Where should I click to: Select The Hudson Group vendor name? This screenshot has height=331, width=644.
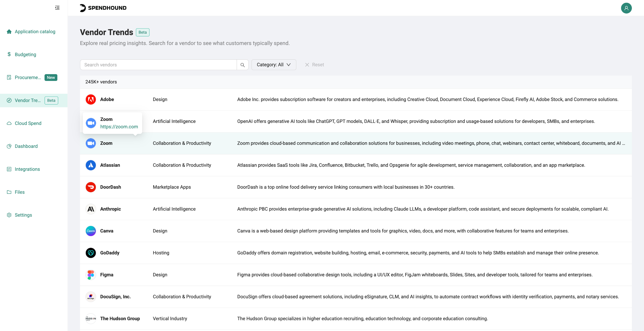120,318
